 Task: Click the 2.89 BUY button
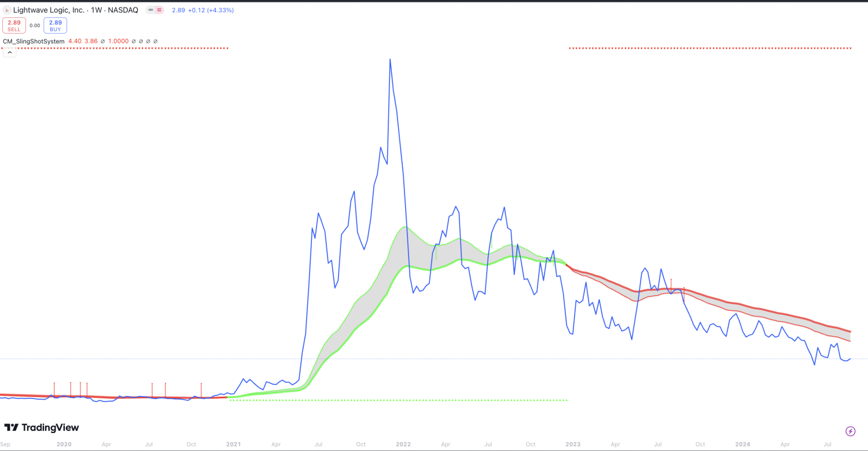pyautogui.click(x=55, y=25)
